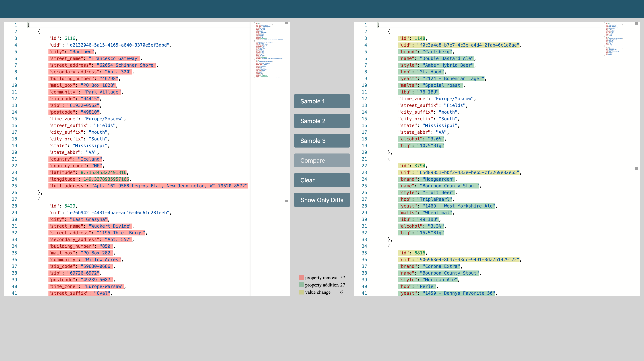Click the left editor minimap thumbnail
The width and height of the screenshot is (644, 361).
click(269, 51)
